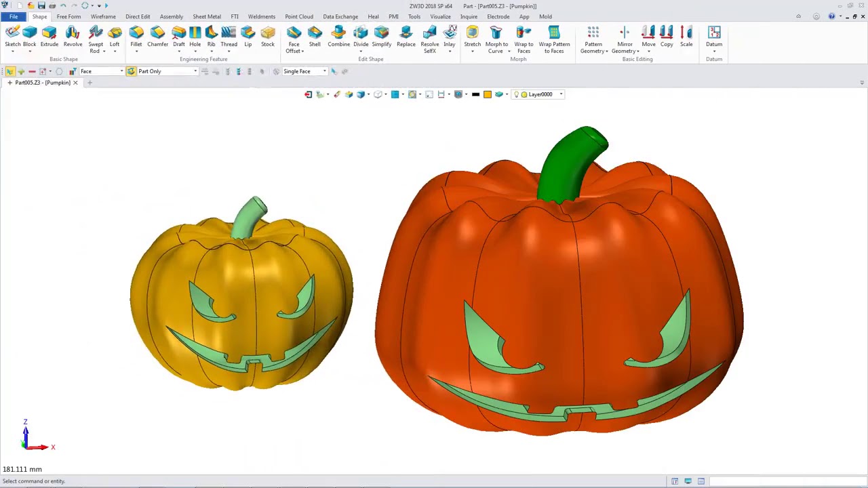The height and width of the screenshot is (488, 868).
Task: Choose the Chamfer tool
Action: [157, 37]
